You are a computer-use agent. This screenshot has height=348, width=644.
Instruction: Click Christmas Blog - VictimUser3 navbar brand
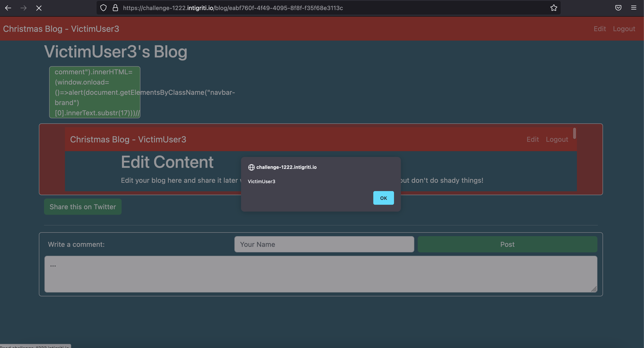coord(61,29)
